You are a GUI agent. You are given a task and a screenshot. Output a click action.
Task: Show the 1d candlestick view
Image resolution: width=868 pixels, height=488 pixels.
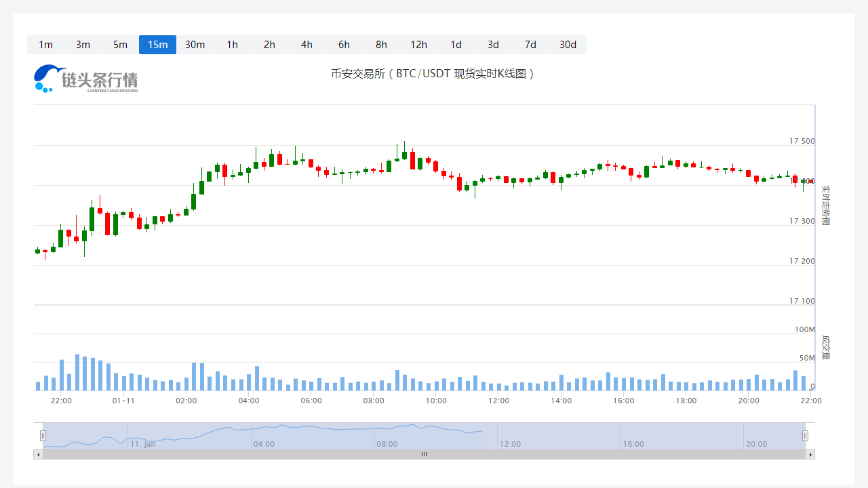[456, 45]
